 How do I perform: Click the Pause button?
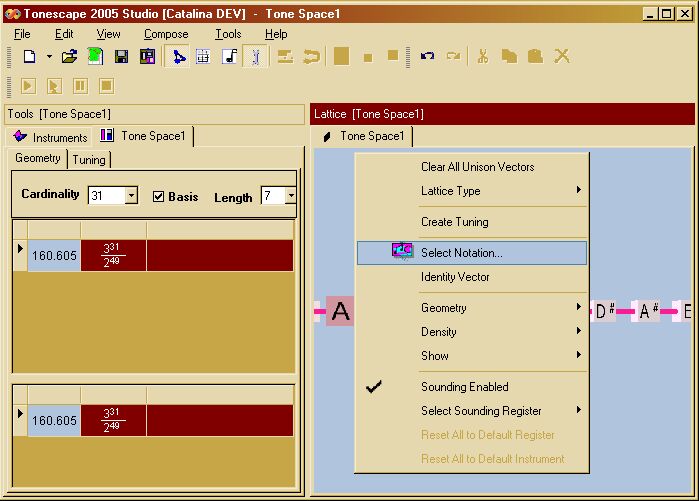pyautogui.click(x=80, y=86)
